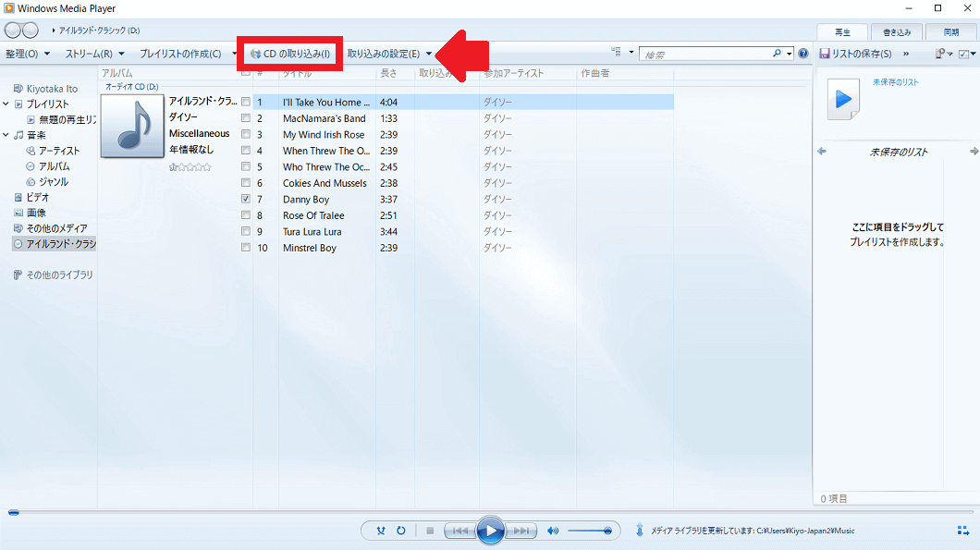980x550 pixels.
Task: Open the プレイリストの作成(C) dropdown
Action: 188,54
